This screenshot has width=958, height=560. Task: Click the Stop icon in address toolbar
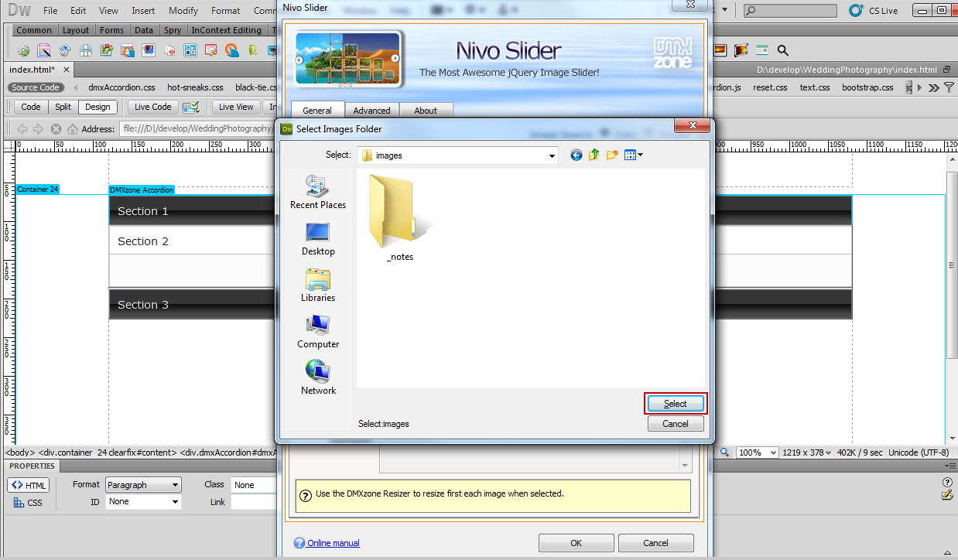point(56,129)
